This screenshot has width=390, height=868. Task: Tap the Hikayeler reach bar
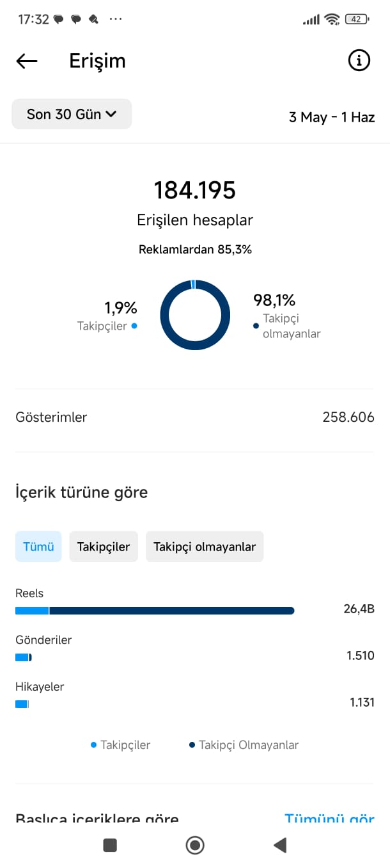click(x=22, y=704)
